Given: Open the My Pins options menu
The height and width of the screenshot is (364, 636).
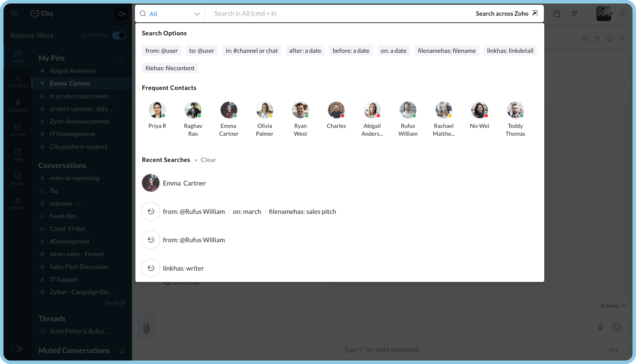Looking at the screenshot, I should 120,58.
